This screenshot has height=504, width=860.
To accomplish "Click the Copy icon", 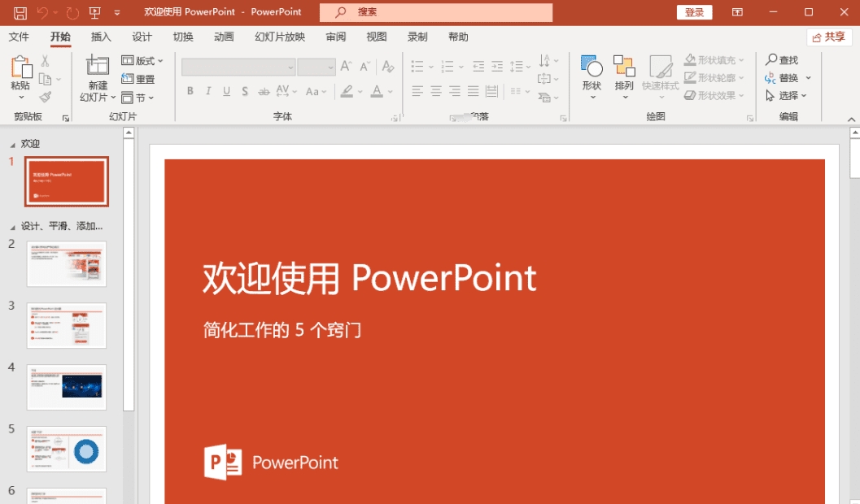I will [x=46, y=78].
